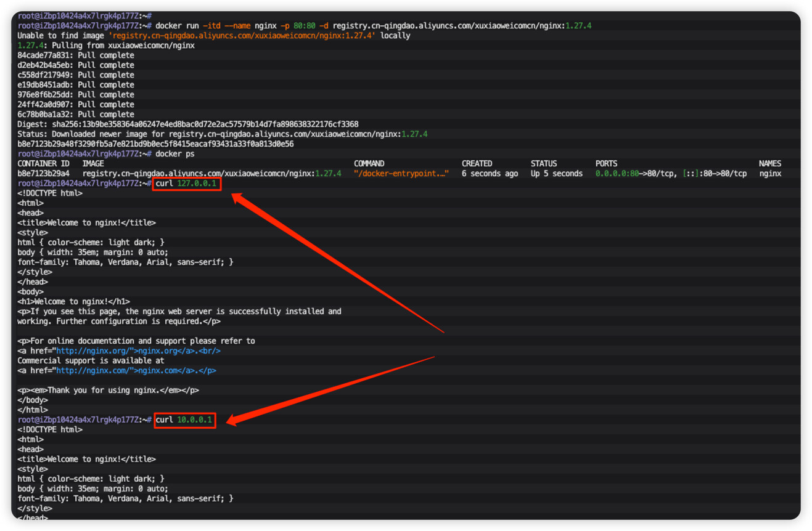The width and height of the screenshot is (812, 531).
Task: Click the highlighted curl 127.0.0.1 command
Action: coord(186,184)
